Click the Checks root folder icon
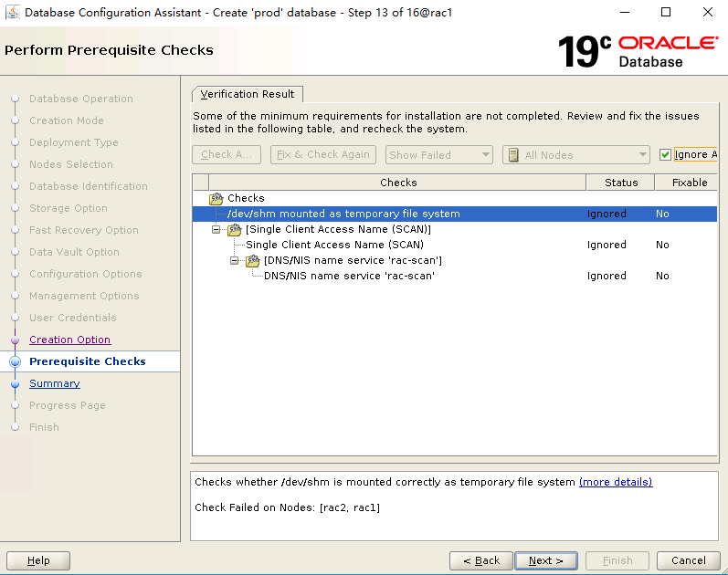This screenshot has width=728, height=575. 216,199
